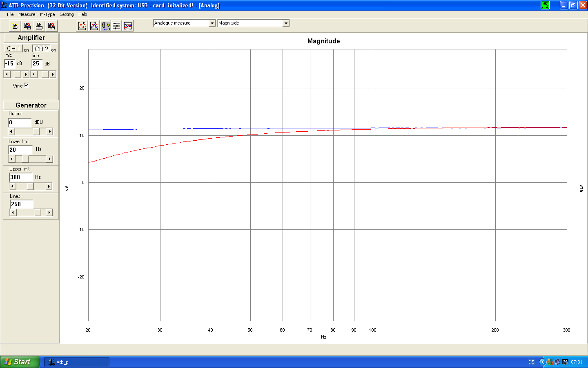The width and height of the screenshot is (588, 368).
Task: Decrease CH 1 gain with left arrow
Action: coord(7,74)
